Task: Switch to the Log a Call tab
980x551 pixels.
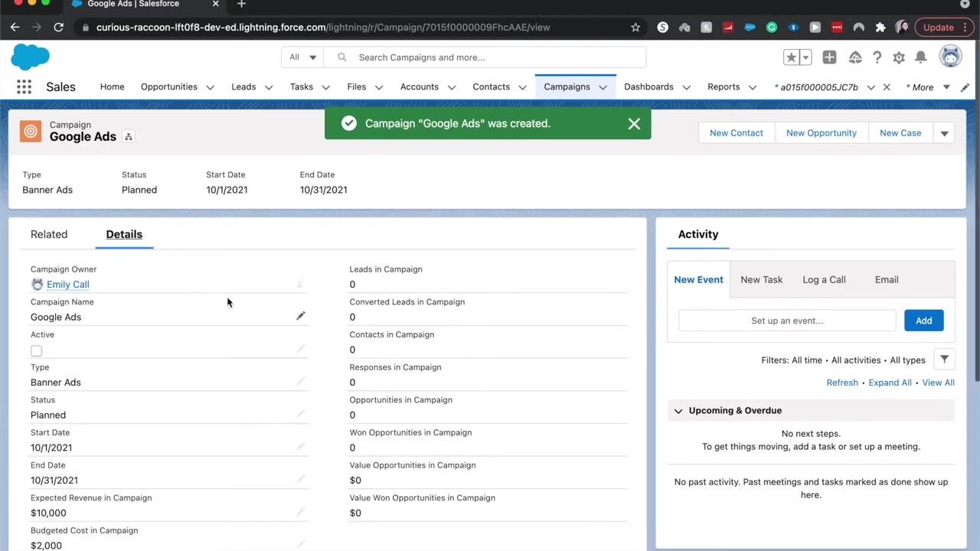Action: [824, 279]
